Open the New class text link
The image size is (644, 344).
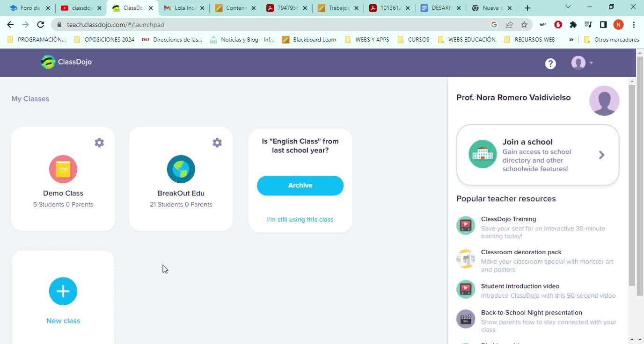[63, 321]
